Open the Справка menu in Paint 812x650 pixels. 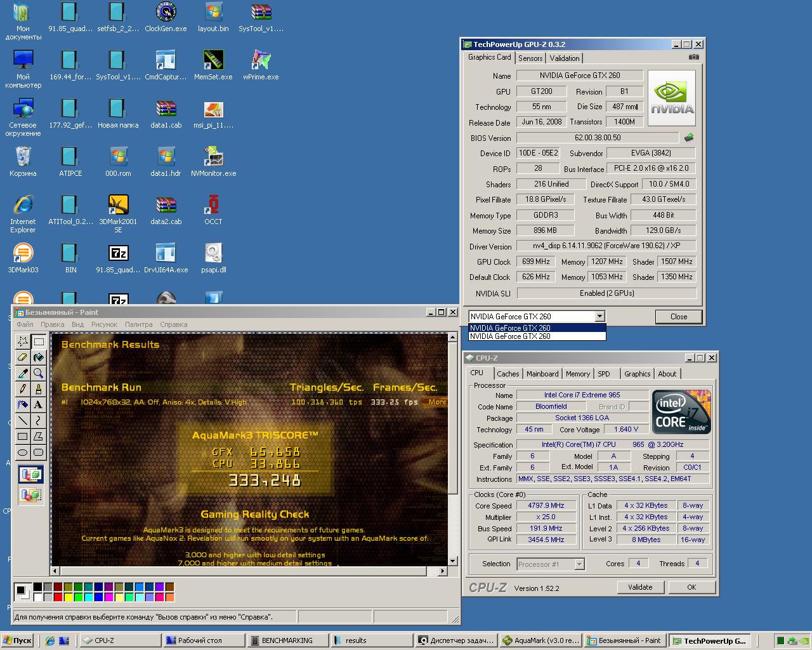point(173,324)
